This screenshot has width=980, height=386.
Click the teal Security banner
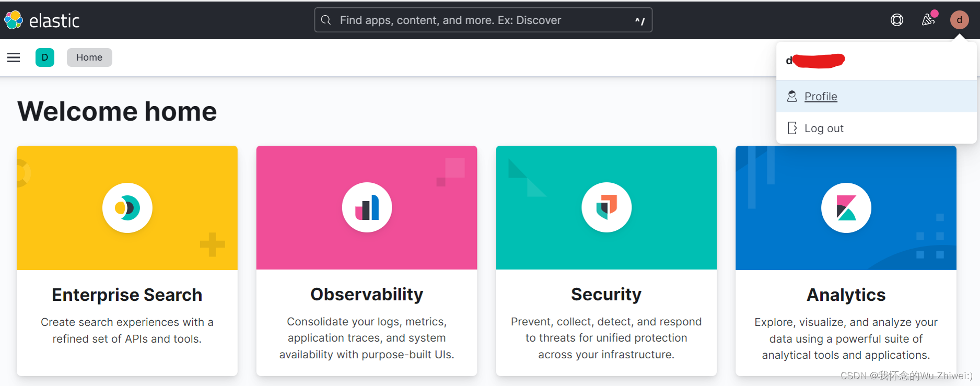tap(606, 207)
